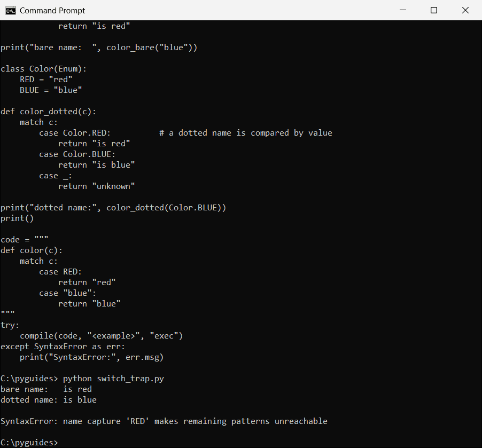Click the line 'BLUE = "blue"'
482x448 pixels.
click(x=51, y=90)
